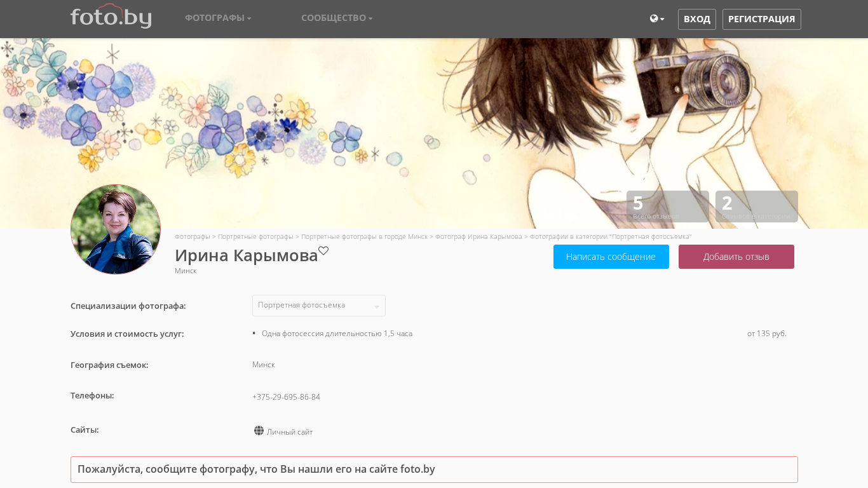Viewport: 868px width, 488px height.
Task: Click the Условия и стоимость услуг label
Action: [x=127, y=334]
